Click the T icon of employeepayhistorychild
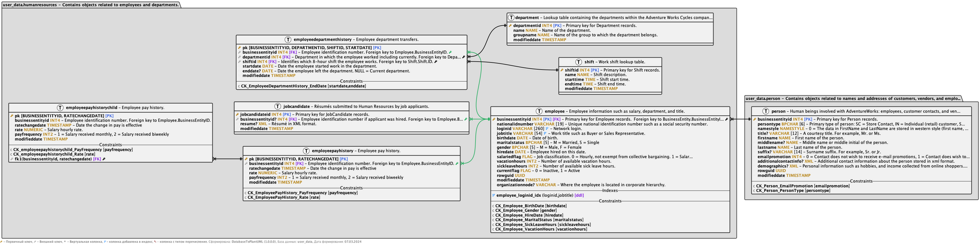This screenshot has height=245, width=980. pos(60,108)
